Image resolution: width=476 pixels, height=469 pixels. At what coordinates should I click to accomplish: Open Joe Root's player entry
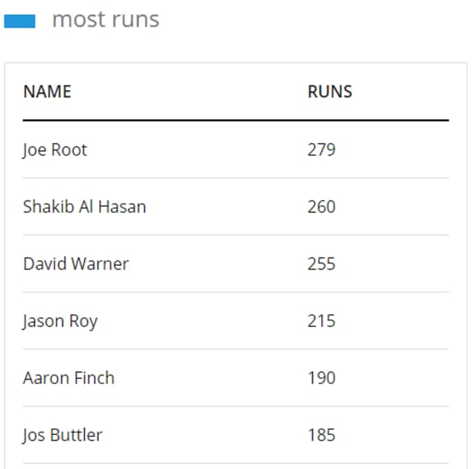click(x=55, y=150)
